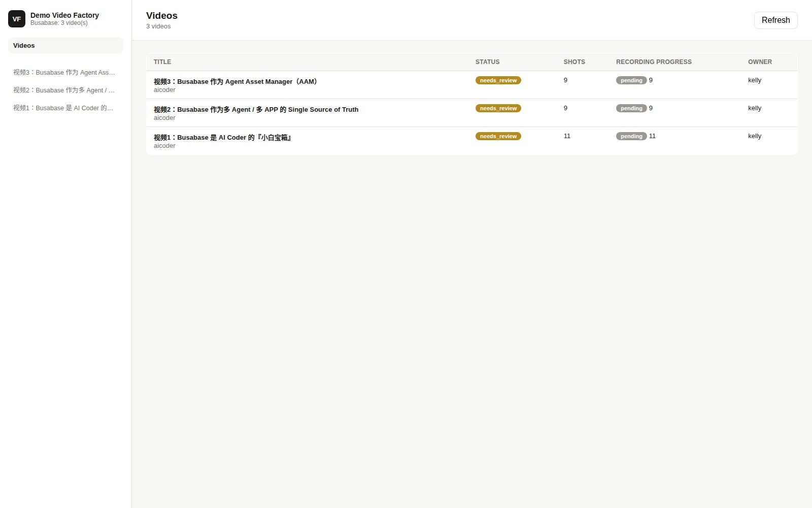Click the STATUS column header

point(487,62)
